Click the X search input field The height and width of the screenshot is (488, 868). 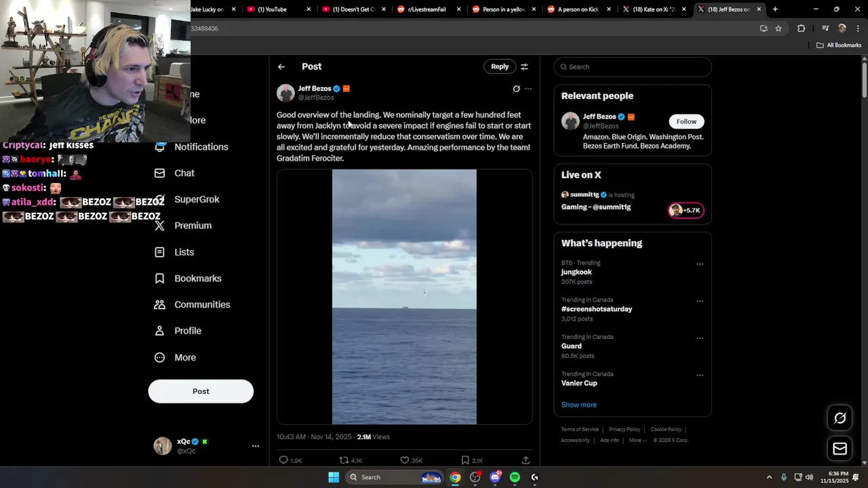(x=633, y=66)
